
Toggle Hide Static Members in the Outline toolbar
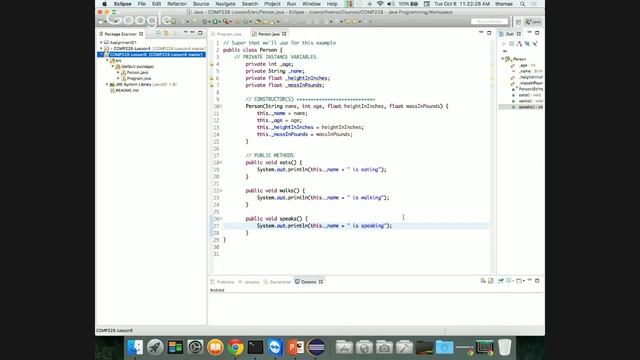(x=535, y=43)
